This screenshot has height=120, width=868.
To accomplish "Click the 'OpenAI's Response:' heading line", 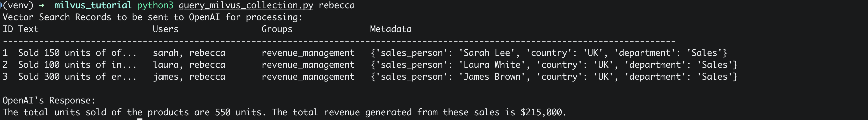I will point(49,101).
